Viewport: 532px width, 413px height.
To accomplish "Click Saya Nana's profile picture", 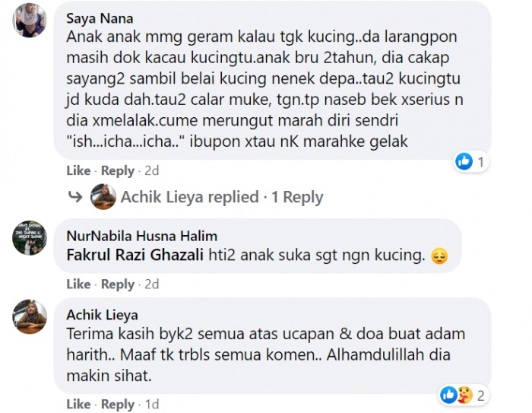I will 30,21.
